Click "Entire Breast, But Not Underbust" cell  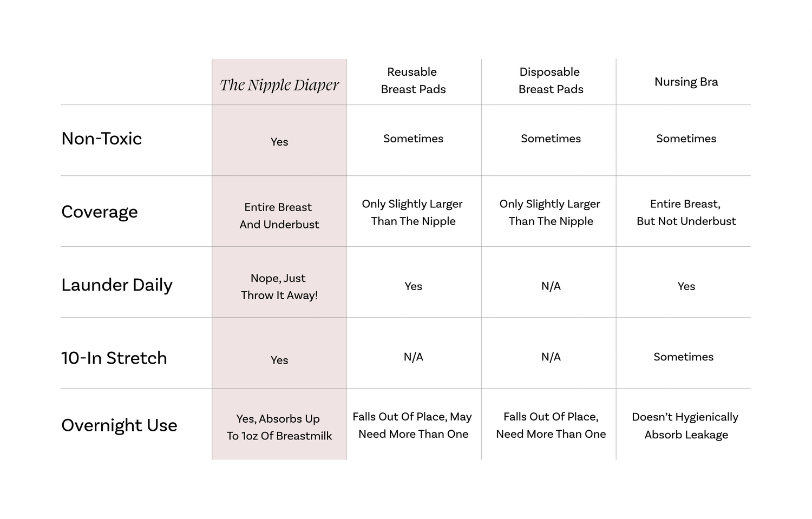pyautogui.click(x=686, y=212)
